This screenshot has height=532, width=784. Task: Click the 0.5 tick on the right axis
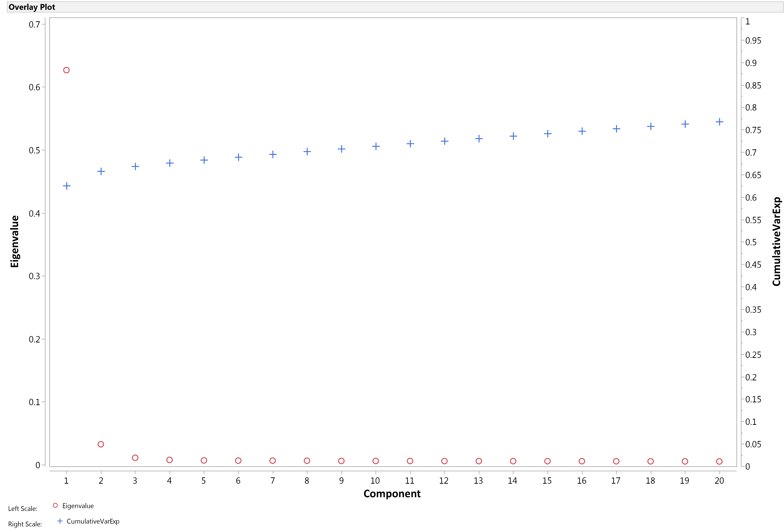click(751, 242)
